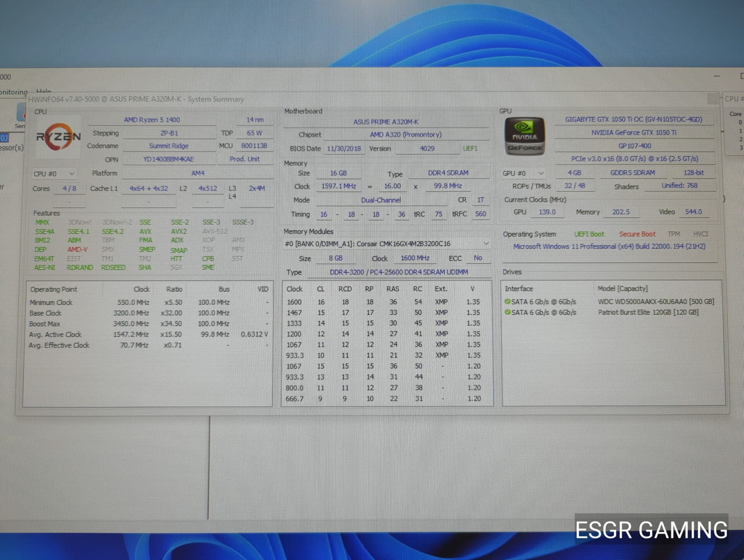Viewport: 744px width, 560px height.
Task: Click the Dual-Channel mode field
Action: click(x=381, y=200)
